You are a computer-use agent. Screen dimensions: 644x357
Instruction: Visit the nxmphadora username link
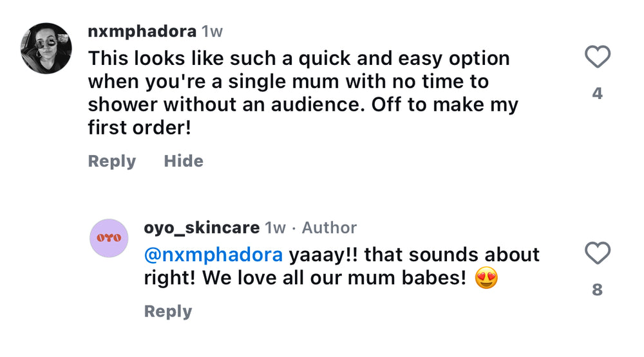pos(142,32)
